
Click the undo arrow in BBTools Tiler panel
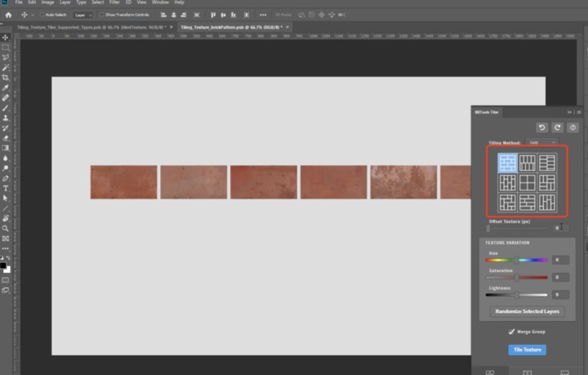pyautogui.click(x=541, y=127)
